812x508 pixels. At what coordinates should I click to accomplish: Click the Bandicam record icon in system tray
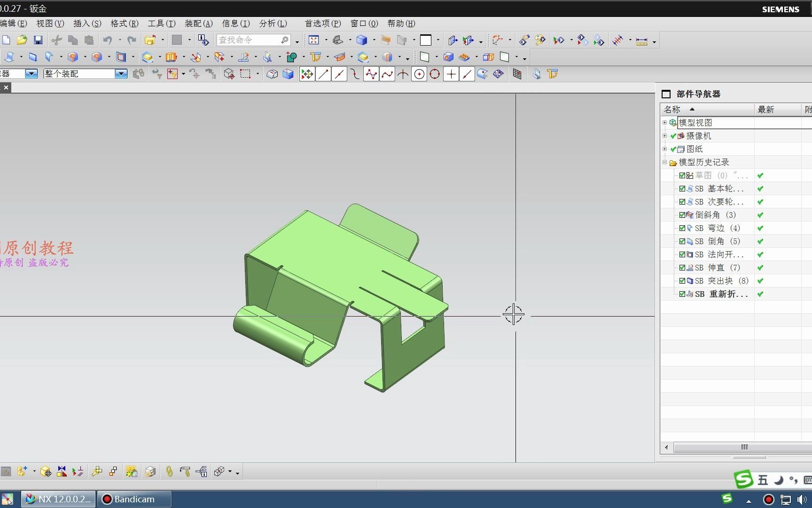tap(768, 499)
